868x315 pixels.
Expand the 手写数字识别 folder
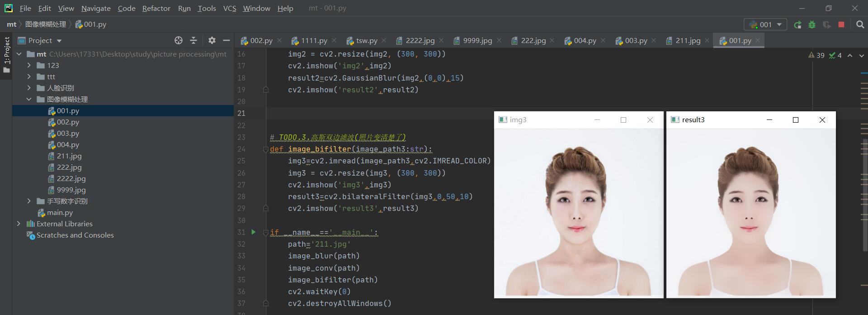29,201
